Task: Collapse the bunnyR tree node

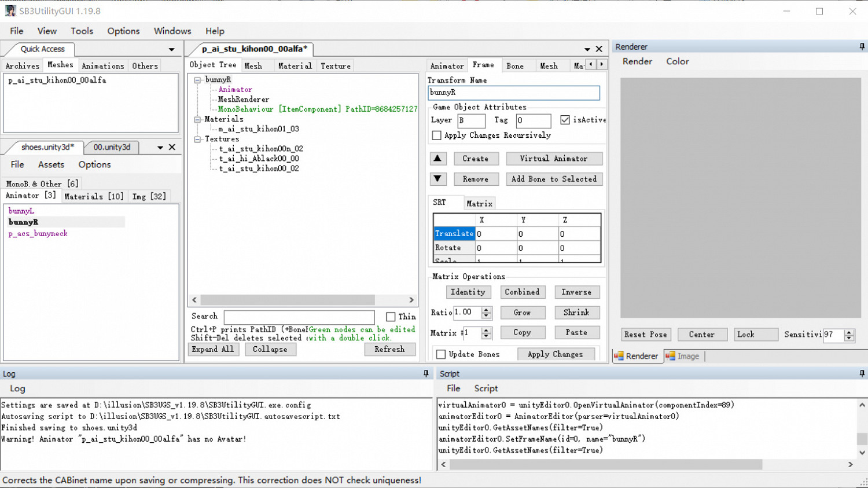Action: pos(197,80)
